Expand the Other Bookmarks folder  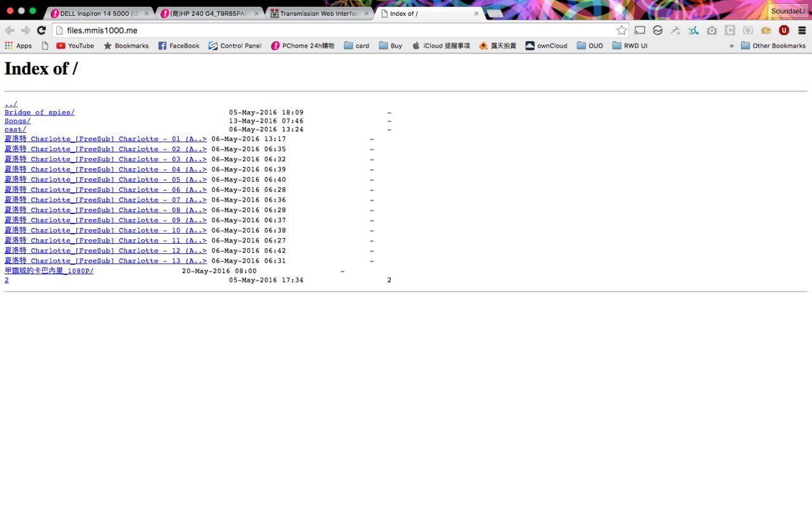tap(773, 46)
